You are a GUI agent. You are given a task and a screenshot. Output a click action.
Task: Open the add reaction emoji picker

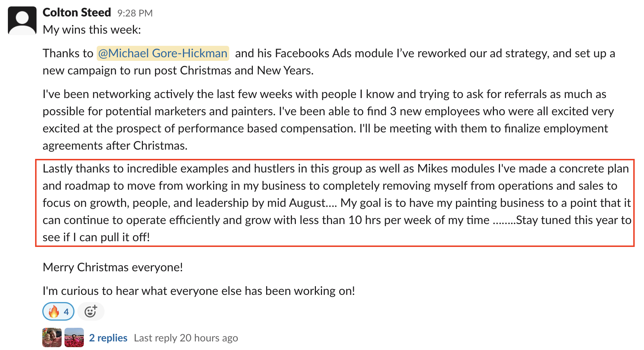coord(91,311)
